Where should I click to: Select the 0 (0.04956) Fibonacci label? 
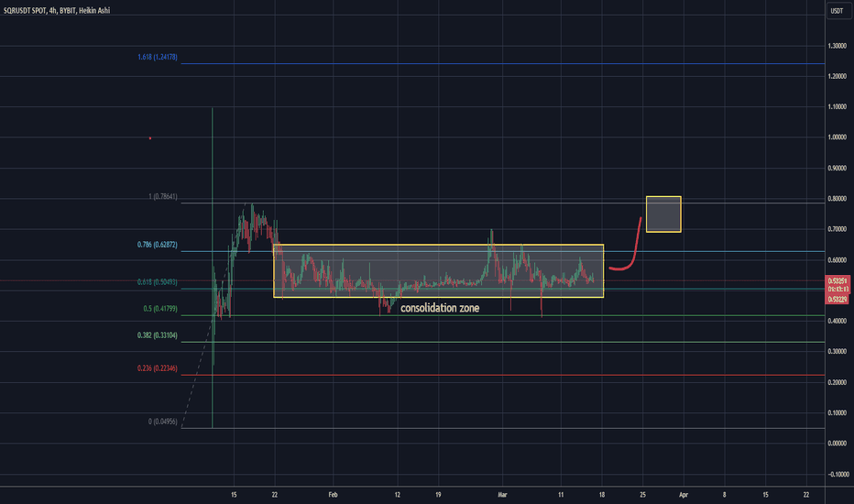(163, 422)
